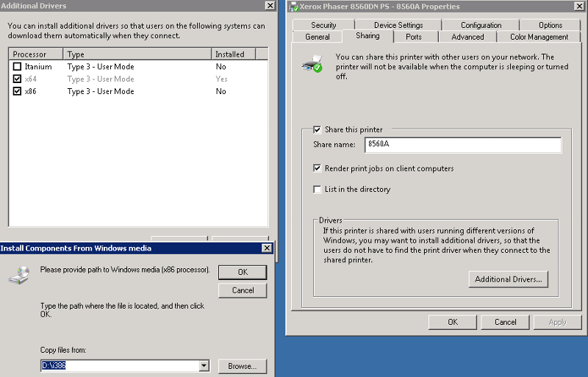
Task: Open the Configuration tab
Action: click(481, 25)
